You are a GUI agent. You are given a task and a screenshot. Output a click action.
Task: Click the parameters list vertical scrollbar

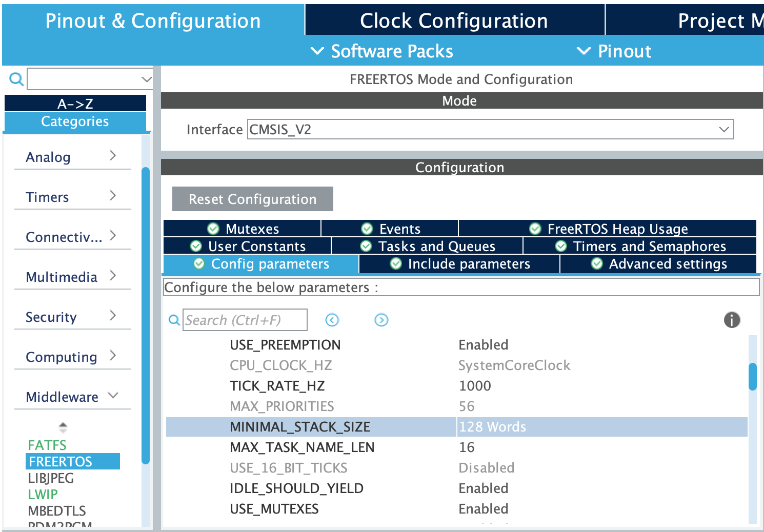(x=753, y=377)
